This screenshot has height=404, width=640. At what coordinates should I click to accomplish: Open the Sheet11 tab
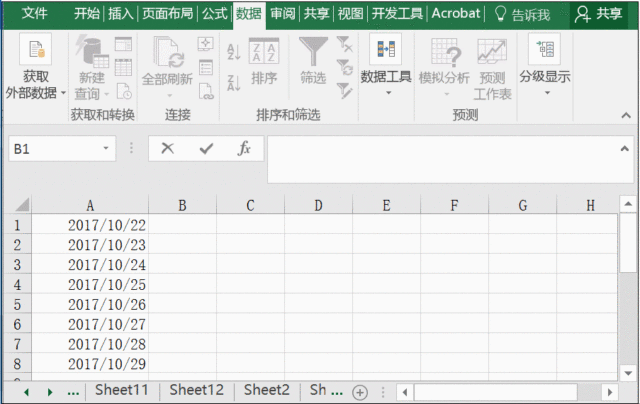122,390
